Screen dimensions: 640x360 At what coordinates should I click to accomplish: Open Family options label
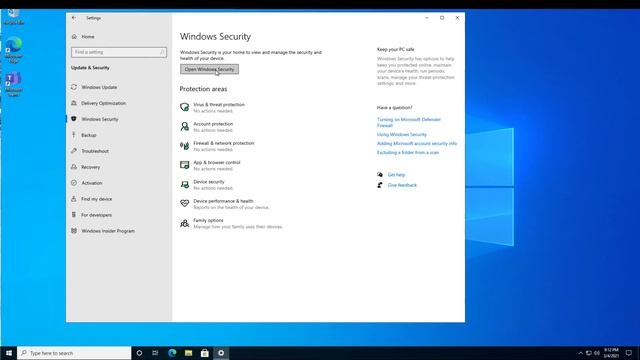[x=208, y=220]
